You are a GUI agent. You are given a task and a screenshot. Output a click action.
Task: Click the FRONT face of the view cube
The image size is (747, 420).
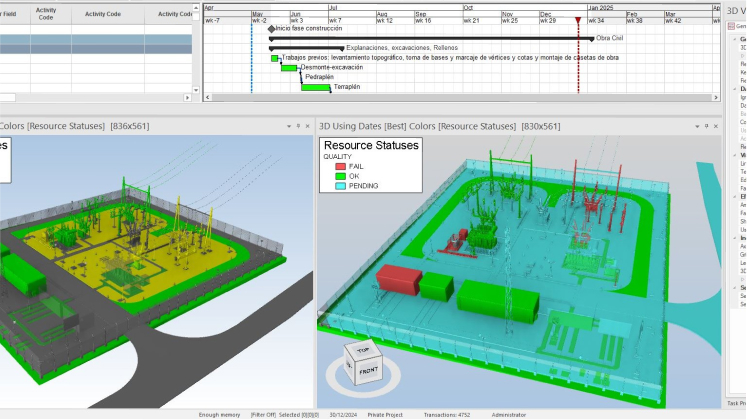click(367, 372)
